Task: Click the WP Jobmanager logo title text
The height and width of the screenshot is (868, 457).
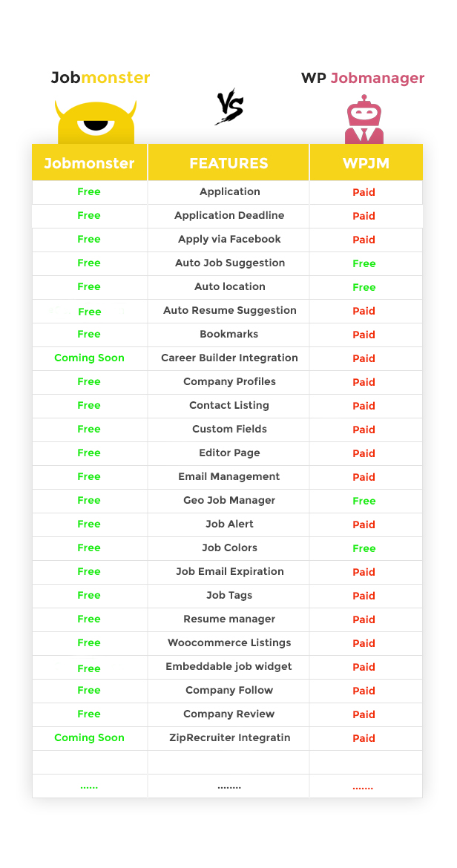Action: click(x=363, y=78)
